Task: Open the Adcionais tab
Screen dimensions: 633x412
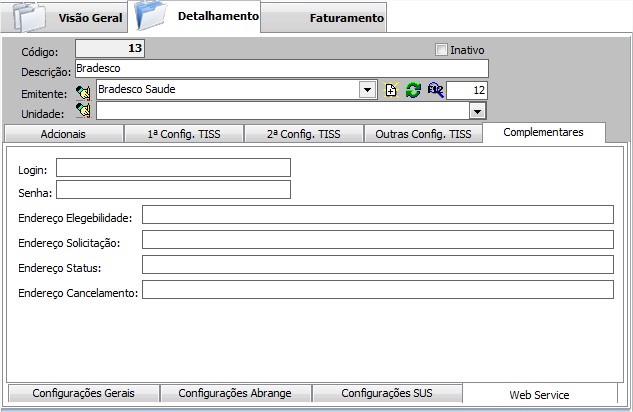Action: [x=63, y=134]
